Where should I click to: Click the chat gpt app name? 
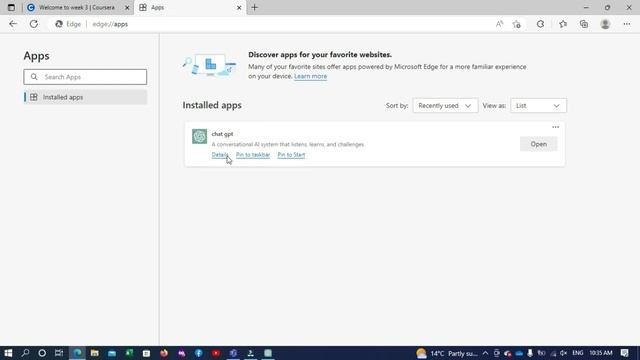click(222, 134)
